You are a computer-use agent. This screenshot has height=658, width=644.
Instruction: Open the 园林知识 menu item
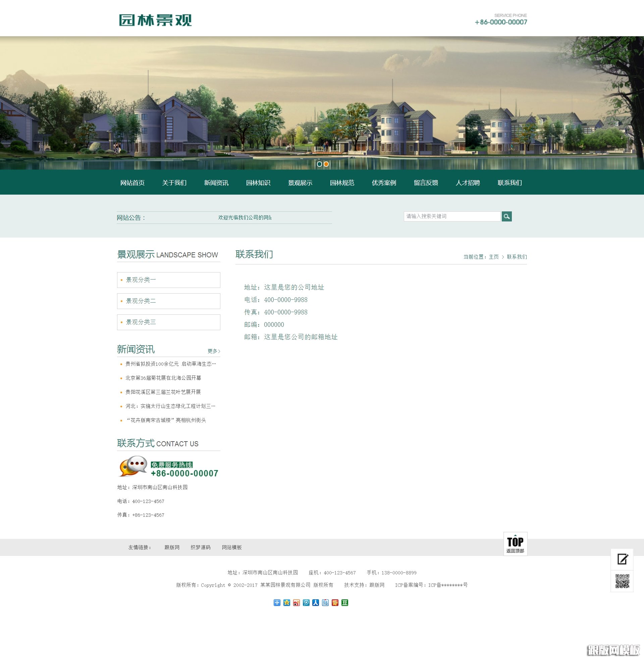pyautogui.click(x=258, y=183)
